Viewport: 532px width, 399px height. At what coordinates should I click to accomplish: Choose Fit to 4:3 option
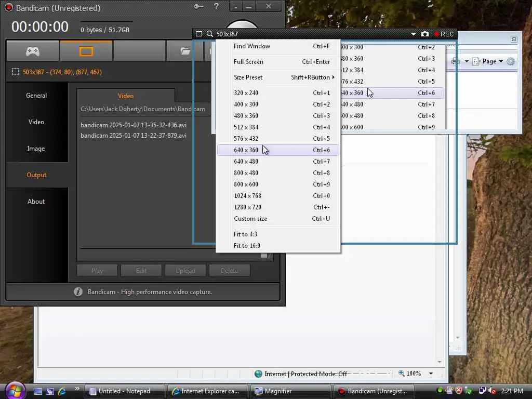tap(278, 234)
